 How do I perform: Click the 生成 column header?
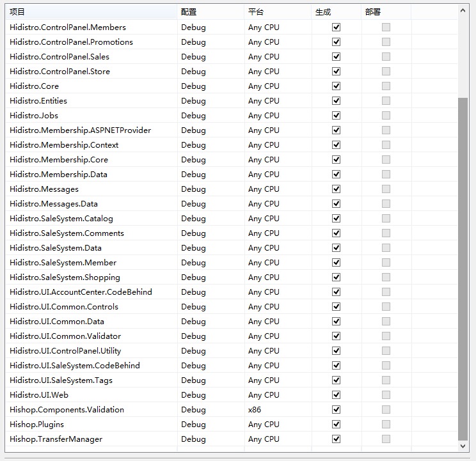coord(337,12)
